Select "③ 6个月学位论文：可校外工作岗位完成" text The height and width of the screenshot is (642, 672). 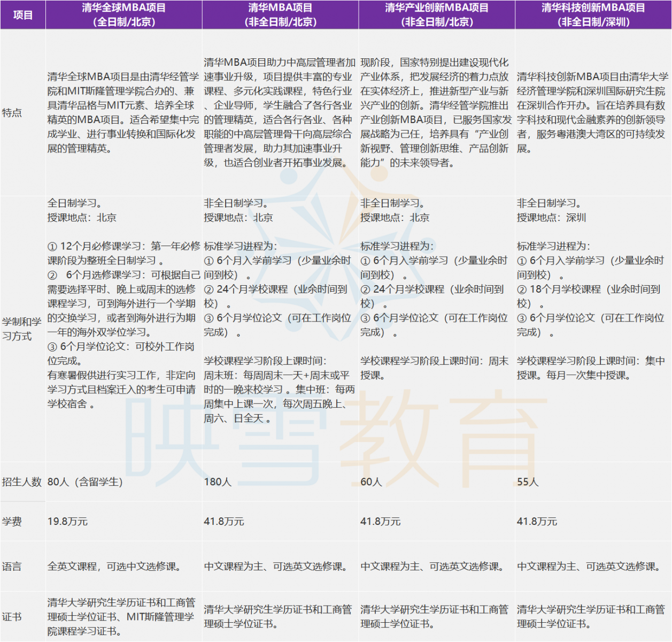pyautogui.click(x=121, y=354)
